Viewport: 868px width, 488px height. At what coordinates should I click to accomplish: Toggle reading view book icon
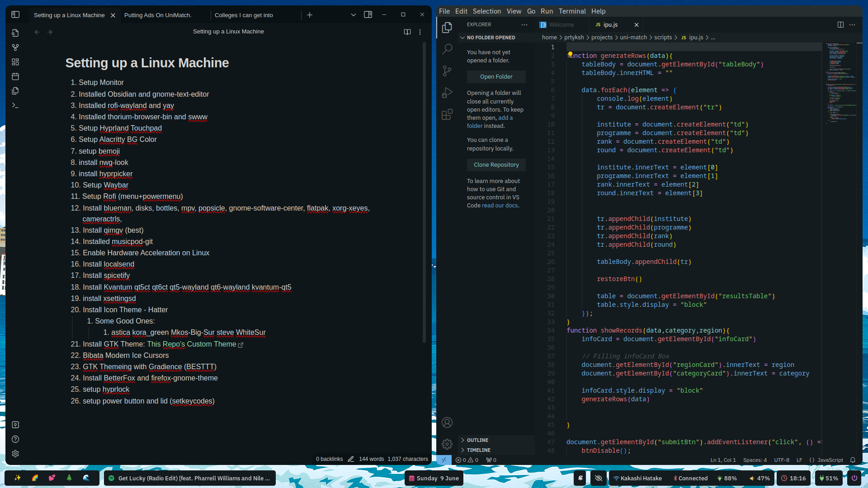407,32
